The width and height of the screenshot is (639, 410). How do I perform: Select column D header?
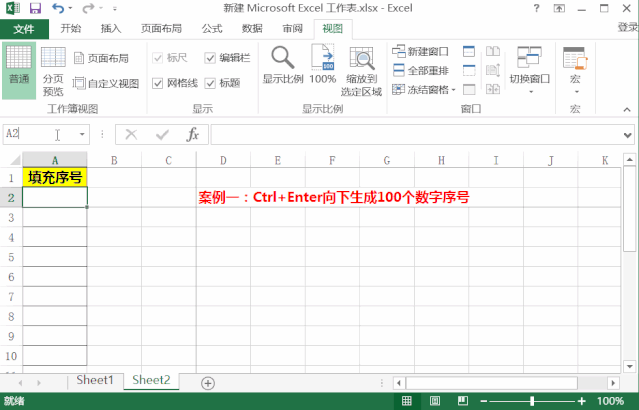click(x=223, y=160)
